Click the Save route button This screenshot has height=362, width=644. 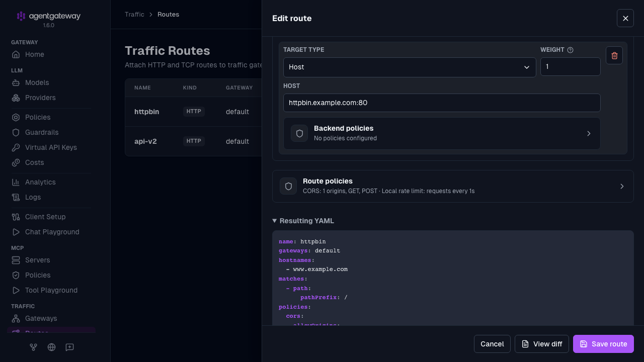tap(603, 344)
